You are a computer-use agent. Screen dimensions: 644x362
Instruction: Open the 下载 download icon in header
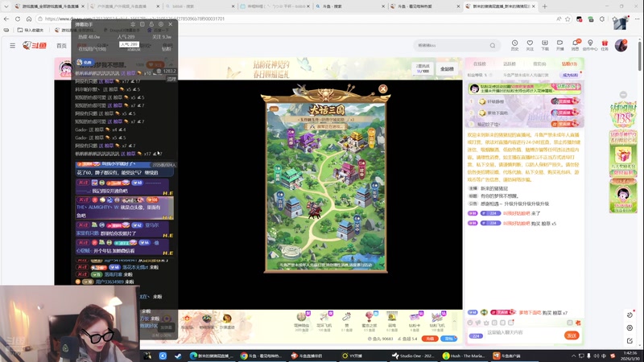(x=545, y=45)
